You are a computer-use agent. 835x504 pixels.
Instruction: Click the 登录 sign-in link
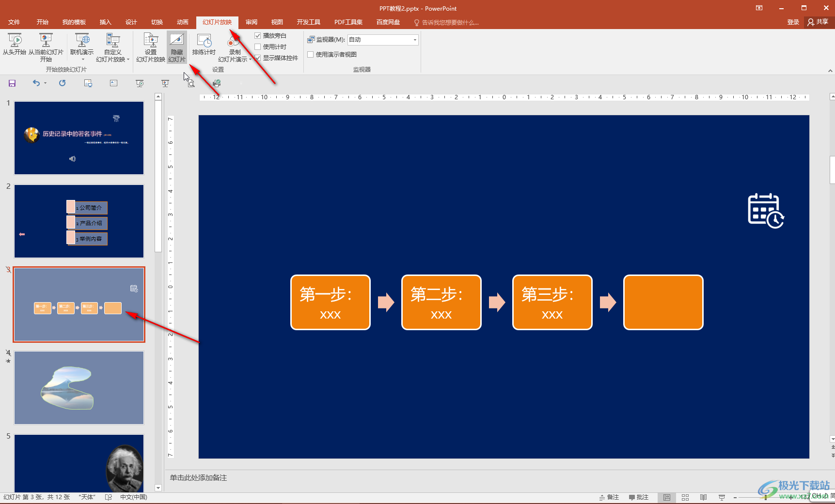click(x=793, y=22)
